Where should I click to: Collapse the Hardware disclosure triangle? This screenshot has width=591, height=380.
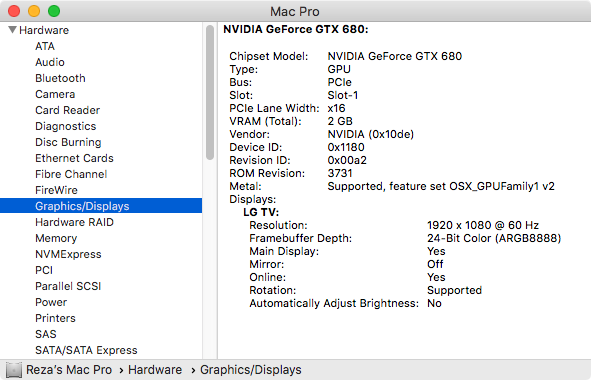click(x=12, y=29)
